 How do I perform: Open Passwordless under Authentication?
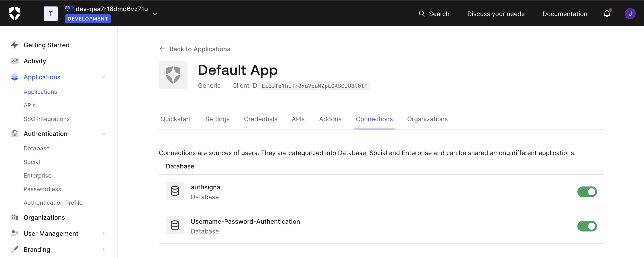click(42, 189)
